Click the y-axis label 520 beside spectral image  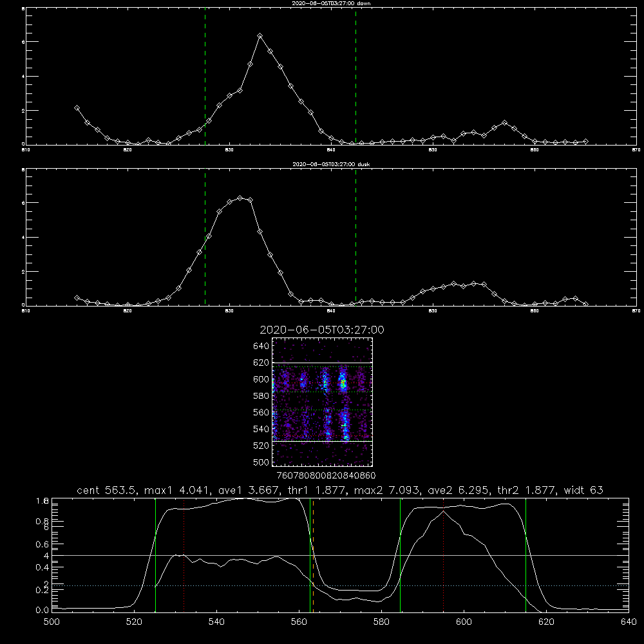[261, 446]
